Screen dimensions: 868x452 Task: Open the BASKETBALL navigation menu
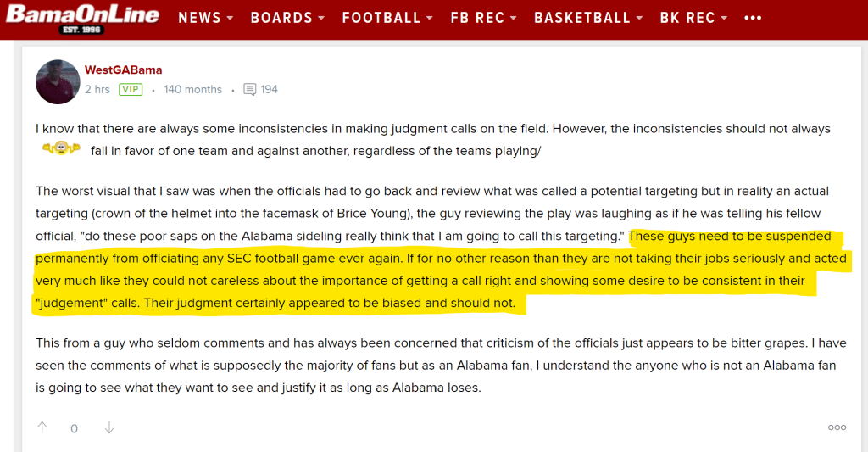click(x=587, y=18)
